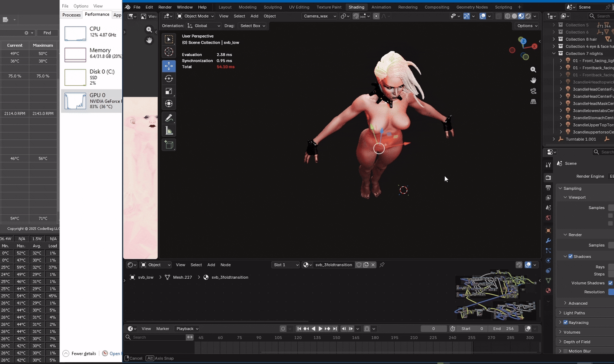Select the Move tool in toolbar

pos(169,66)
